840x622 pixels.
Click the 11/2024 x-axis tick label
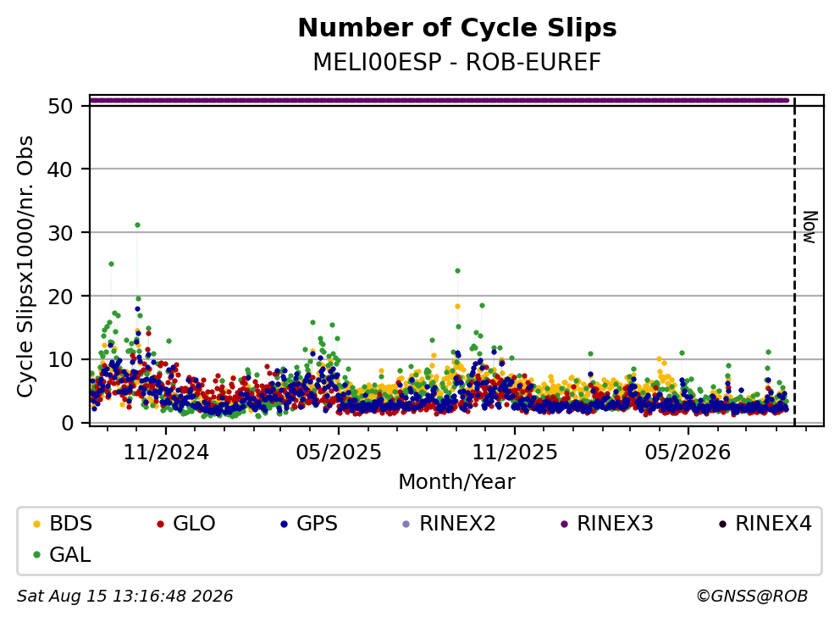[x=166, y=453]
